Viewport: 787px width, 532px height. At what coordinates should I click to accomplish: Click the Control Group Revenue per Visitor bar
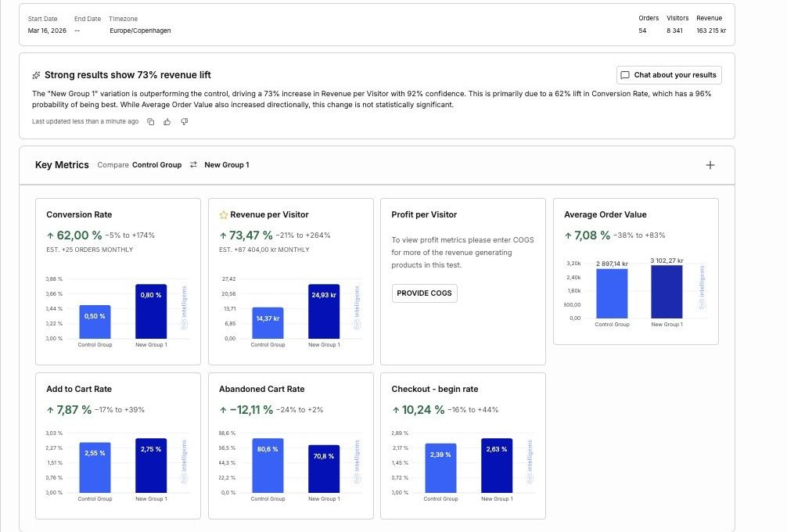point(268,323)
